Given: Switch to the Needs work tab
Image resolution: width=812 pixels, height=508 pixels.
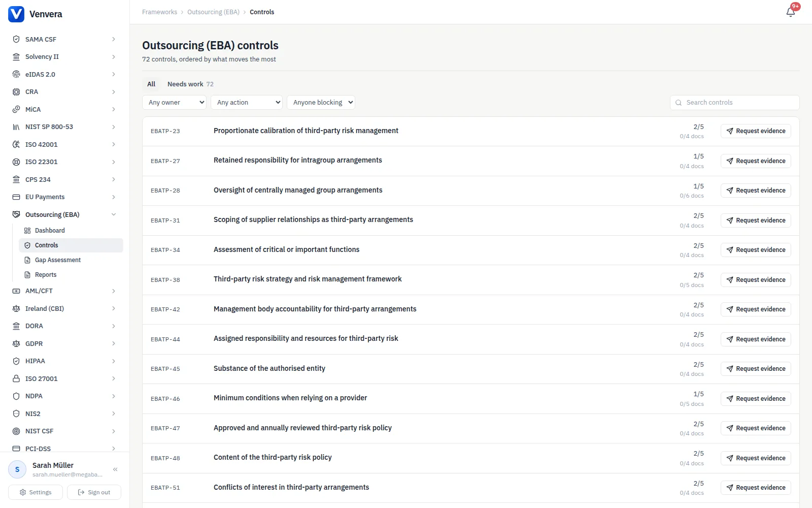Looking at the screenshot, I should point(190,84).
